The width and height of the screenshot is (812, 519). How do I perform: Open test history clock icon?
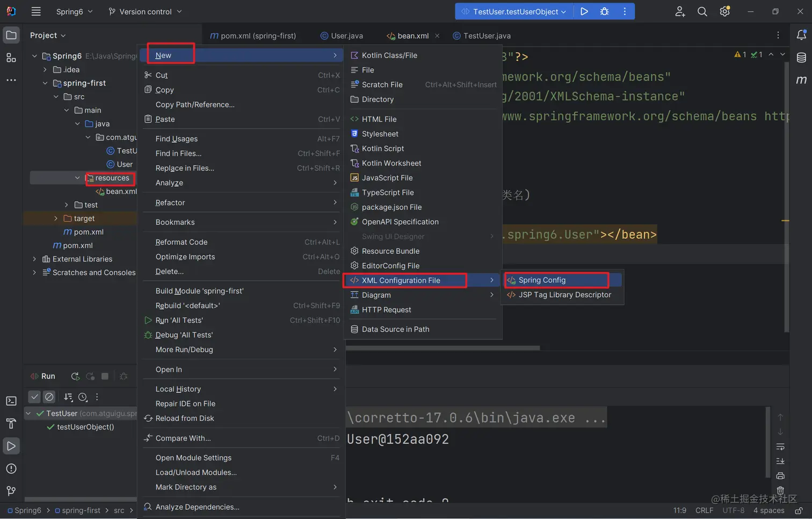[x=83, y=397]
